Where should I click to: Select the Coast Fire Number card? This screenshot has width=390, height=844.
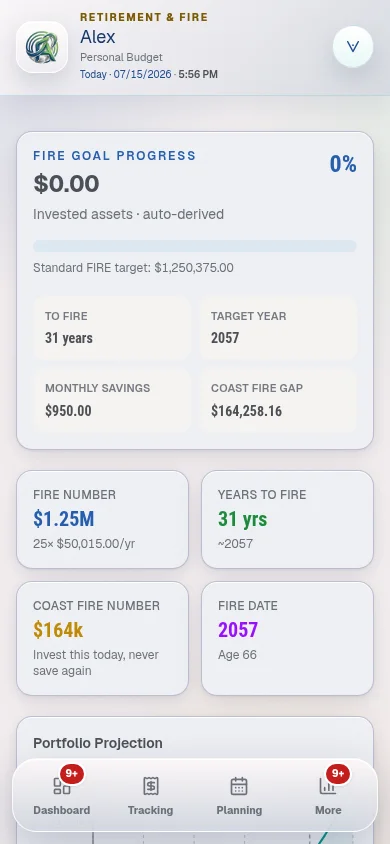pyautogui.click(x=103, y=638)
